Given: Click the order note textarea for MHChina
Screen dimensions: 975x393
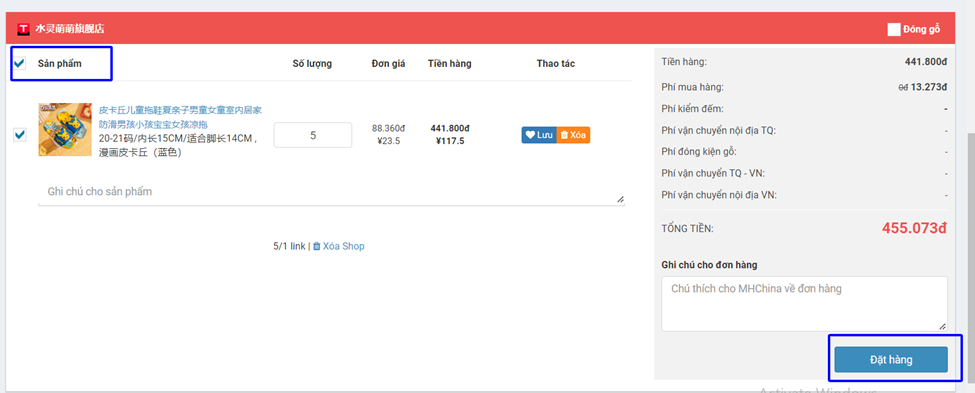Looking at the screenshot, I should pos(804,303).
